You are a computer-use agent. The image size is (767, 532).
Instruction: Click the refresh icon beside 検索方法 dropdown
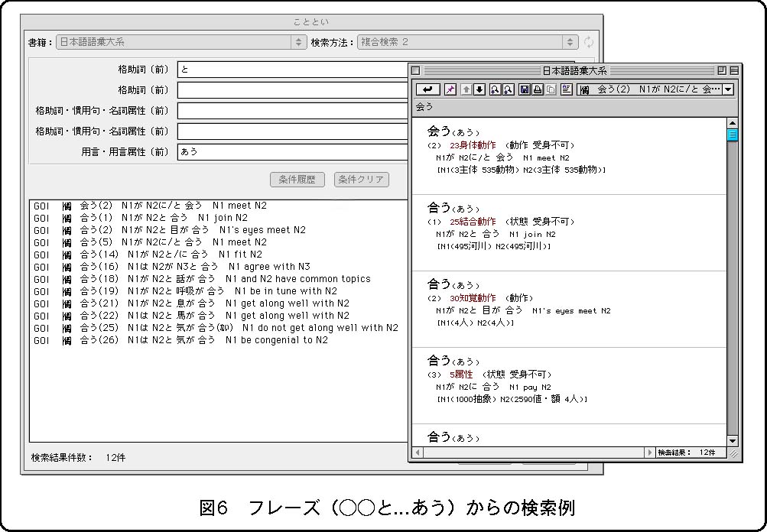[589, 42]
